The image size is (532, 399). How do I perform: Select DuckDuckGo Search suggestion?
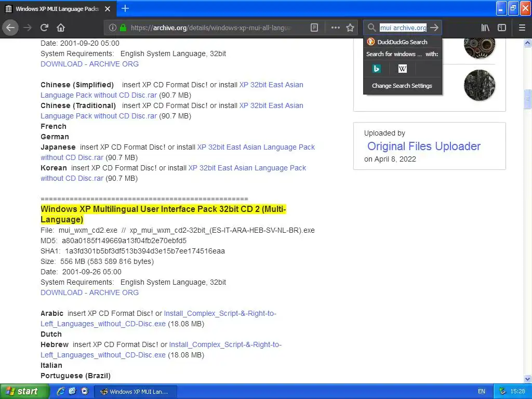point(403,42)
